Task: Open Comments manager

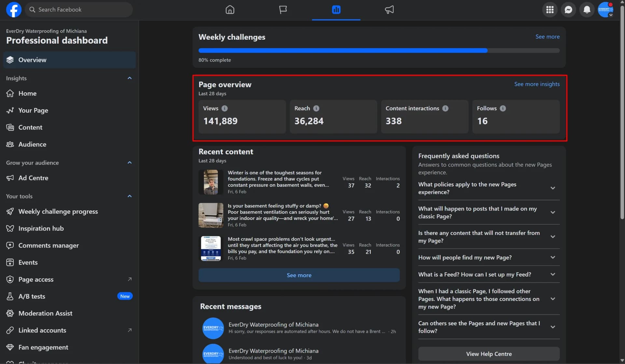Action: [69, 245]
